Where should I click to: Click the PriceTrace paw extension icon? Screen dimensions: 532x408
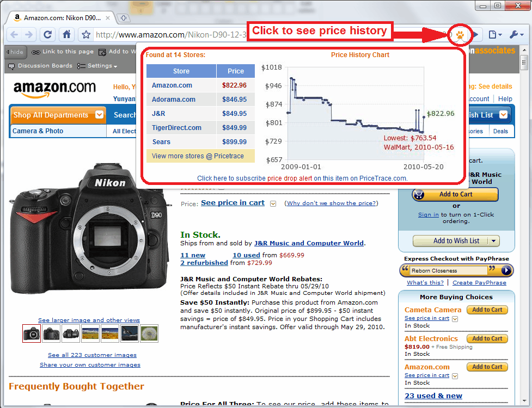click(x=460, y=35)
